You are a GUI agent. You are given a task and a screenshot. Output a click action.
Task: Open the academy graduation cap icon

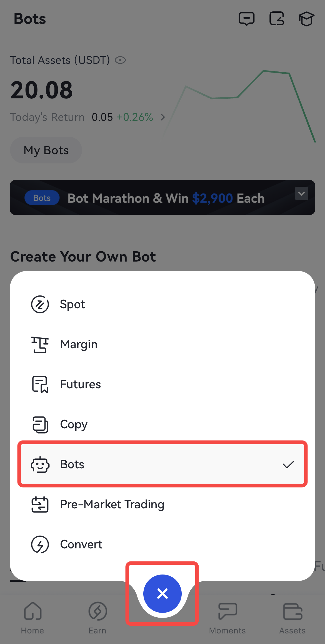point(306,19)
